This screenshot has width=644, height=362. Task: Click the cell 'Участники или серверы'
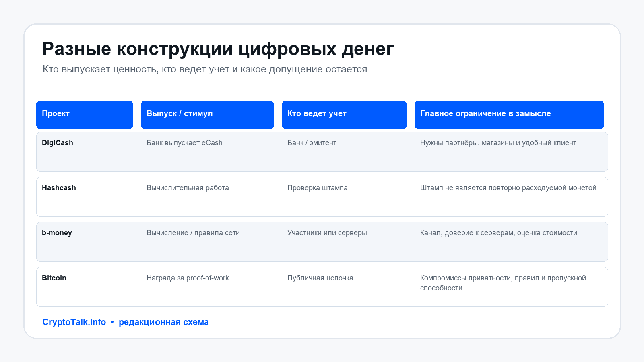point(327,233)
